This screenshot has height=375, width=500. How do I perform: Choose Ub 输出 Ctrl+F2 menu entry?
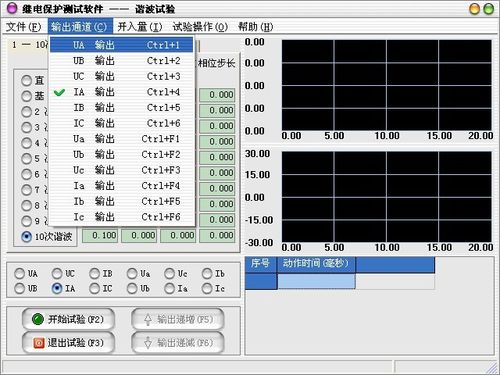pos(122,155)
